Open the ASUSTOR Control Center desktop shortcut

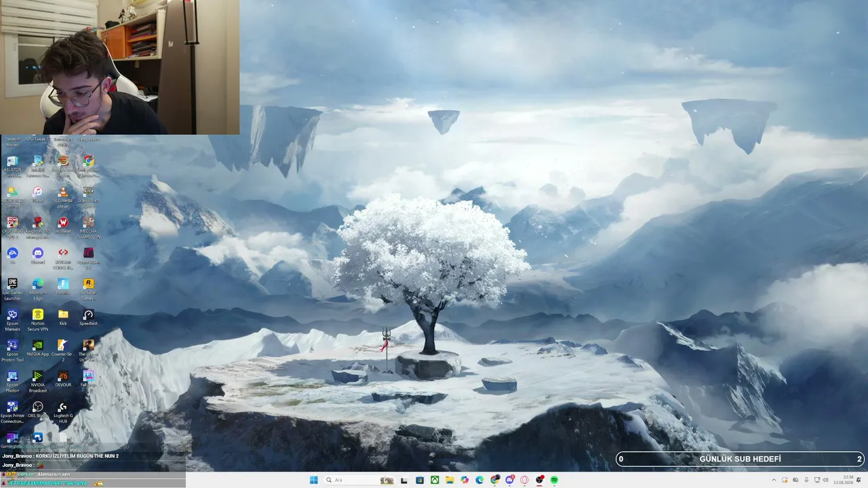tap(12, 165)
